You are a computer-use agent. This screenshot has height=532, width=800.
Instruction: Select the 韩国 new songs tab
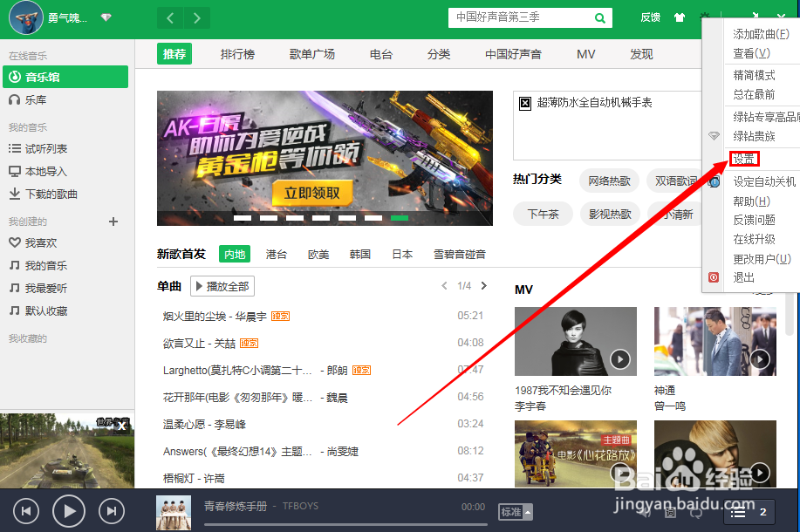(360, 254)
